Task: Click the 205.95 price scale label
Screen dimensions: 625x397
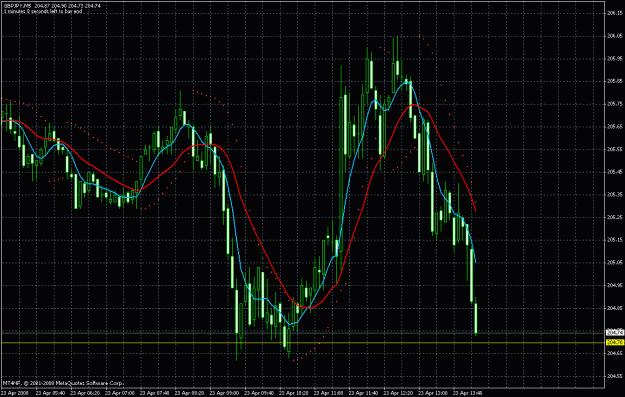Action: [615, 59]
